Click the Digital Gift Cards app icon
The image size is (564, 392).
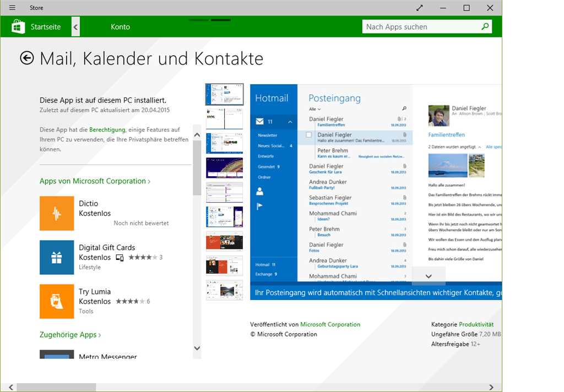[x=57, y=257]
